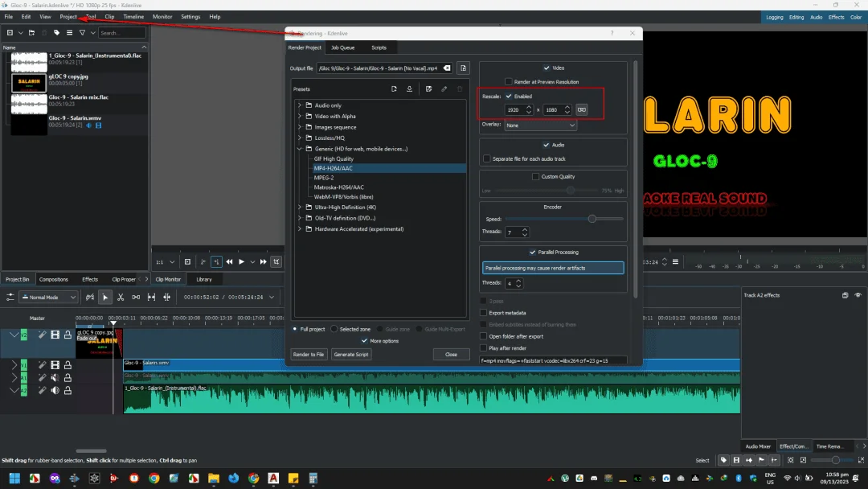The width and height of the screenshot is (868, 489).
Task: Browse for output file location
Action: [x=464, y=68]
